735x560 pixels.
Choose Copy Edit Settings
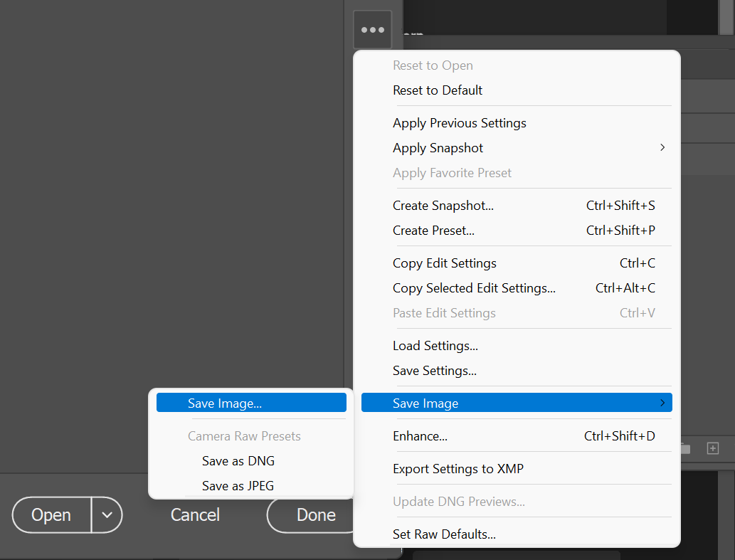coord(444,263)
